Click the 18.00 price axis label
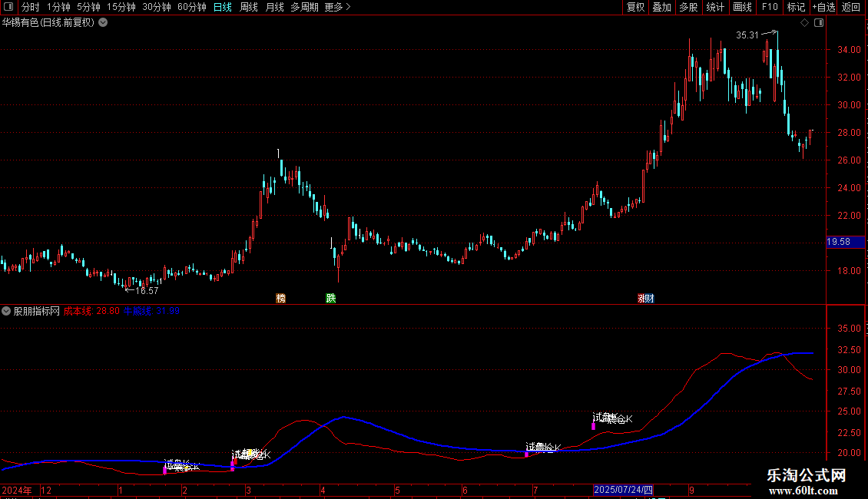 click(x=849, y=271)
